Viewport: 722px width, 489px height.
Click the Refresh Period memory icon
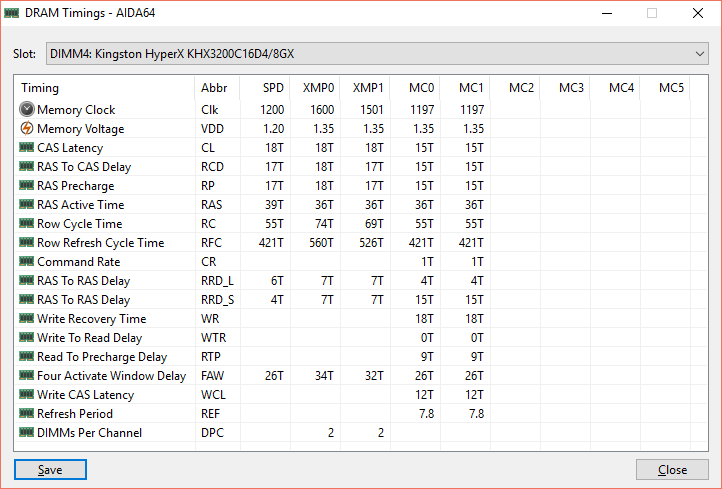pyautogui.click(x=26, y=414)
